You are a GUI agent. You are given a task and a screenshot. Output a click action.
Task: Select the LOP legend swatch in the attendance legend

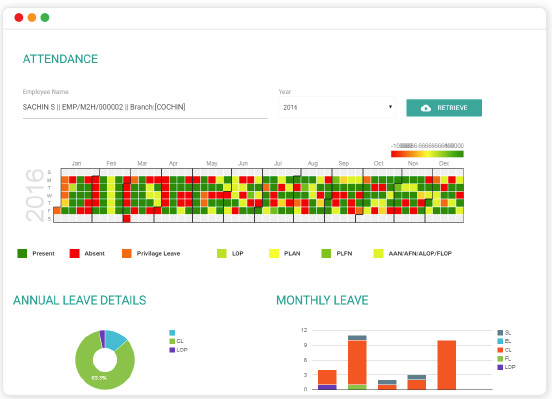tap(222, 253)
